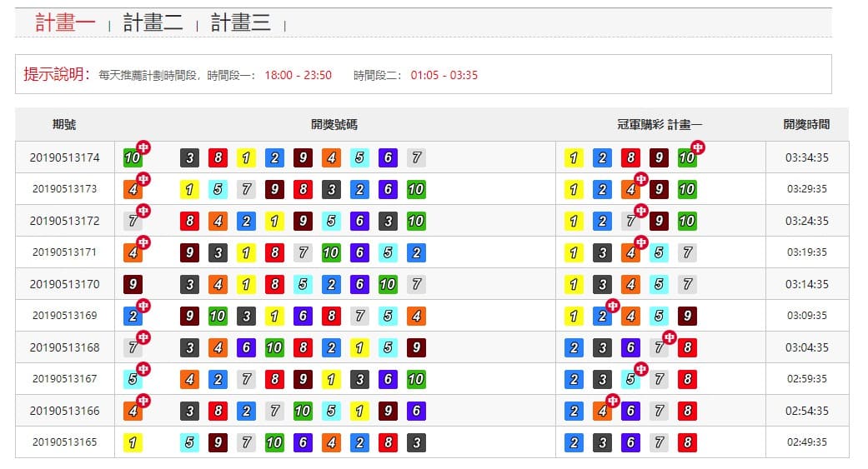Click champion ball 7 in row 20190513168

coord(133,348)
